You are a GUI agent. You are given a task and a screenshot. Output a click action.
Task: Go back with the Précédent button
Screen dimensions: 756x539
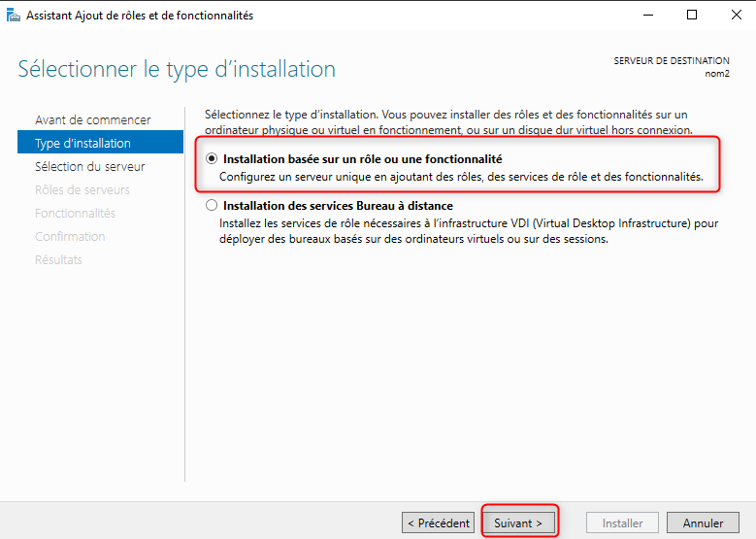pos(439,523)
